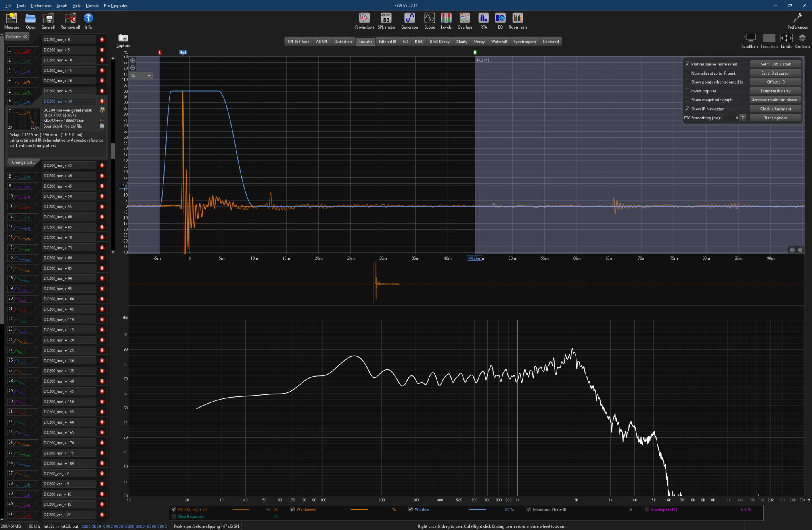
Task: Click the green R window marker
Action: click(x=475, y=52)
